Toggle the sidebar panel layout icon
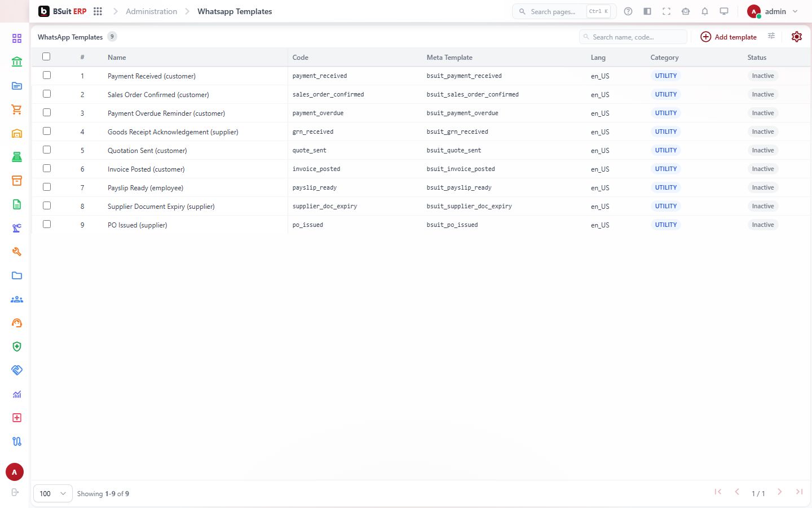 [x=647, y=11]
